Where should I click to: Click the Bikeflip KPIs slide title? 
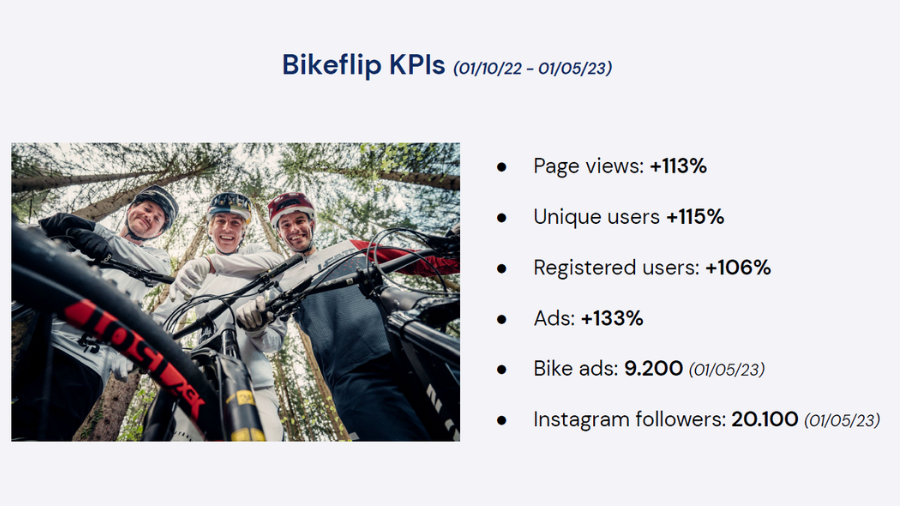(363, 65)
